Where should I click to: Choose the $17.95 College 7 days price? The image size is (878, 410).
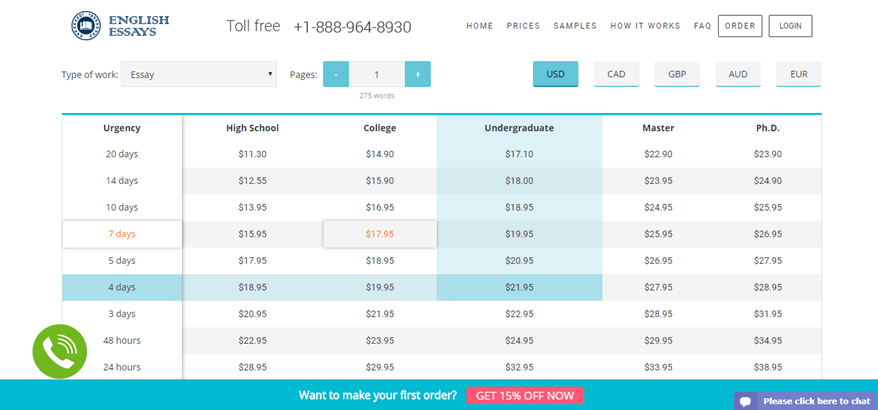[x=380, y=234]
